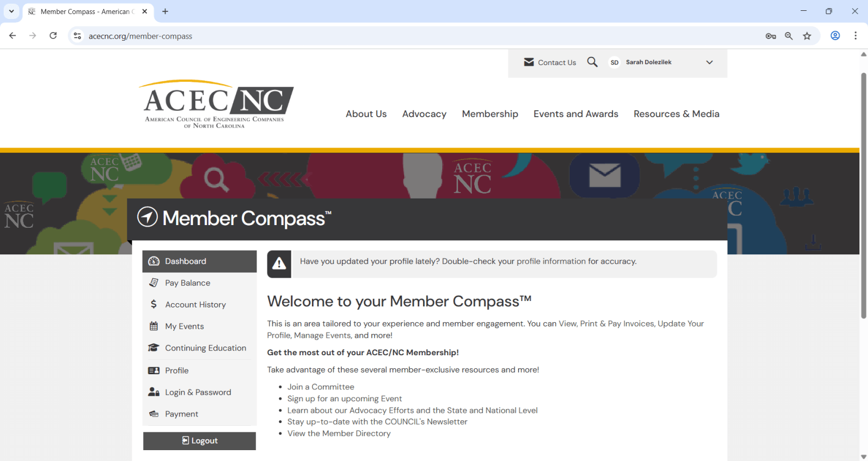Open the tab search dropdown arrow
Image resolution: width=868 pixels, height=461 pixels.
click(11, 11)
